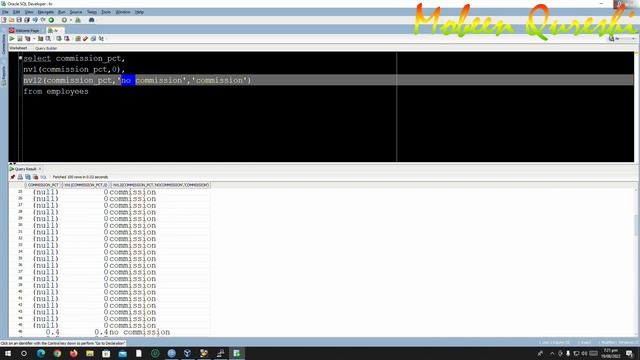Viewport: 640px width, 360px height.
Task: Click the Microsoft Edge icon in taskbar
Action: (x=41, y=353)
